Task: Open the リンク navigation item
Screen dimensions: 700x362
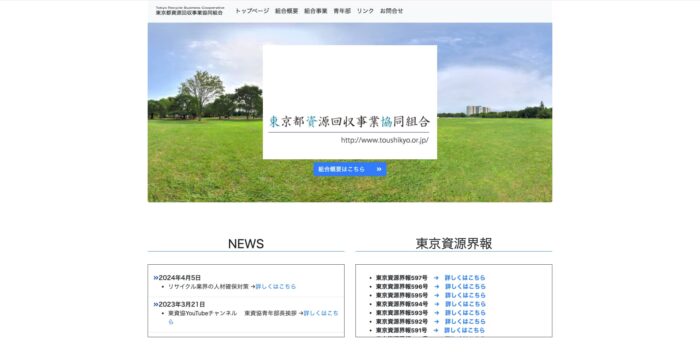Action: pyautogui.click(x=365, y=11)
